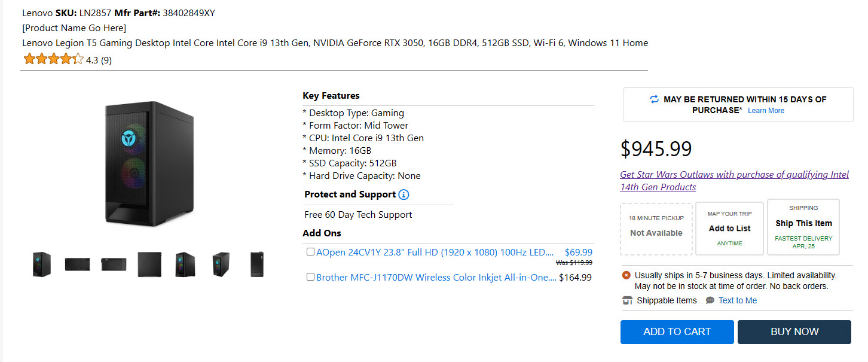868x362 pixels.
Task: Select the first product thumbnail image
Action: (42, 264)
